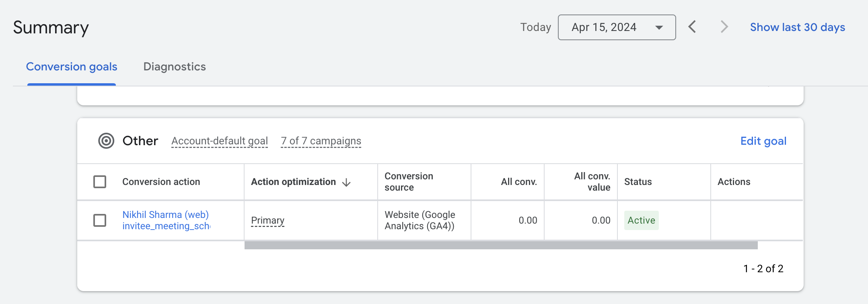Click Show last 30 days link
This screenshot has height=304, width=868.
[798, 27]
